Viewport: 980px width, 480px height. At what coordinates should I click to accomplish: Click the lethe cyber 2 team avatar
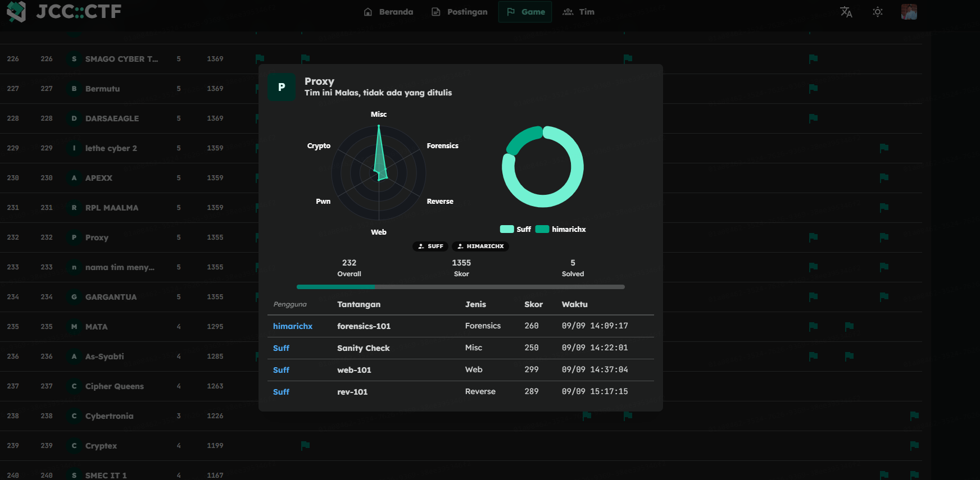pos(74,148)
